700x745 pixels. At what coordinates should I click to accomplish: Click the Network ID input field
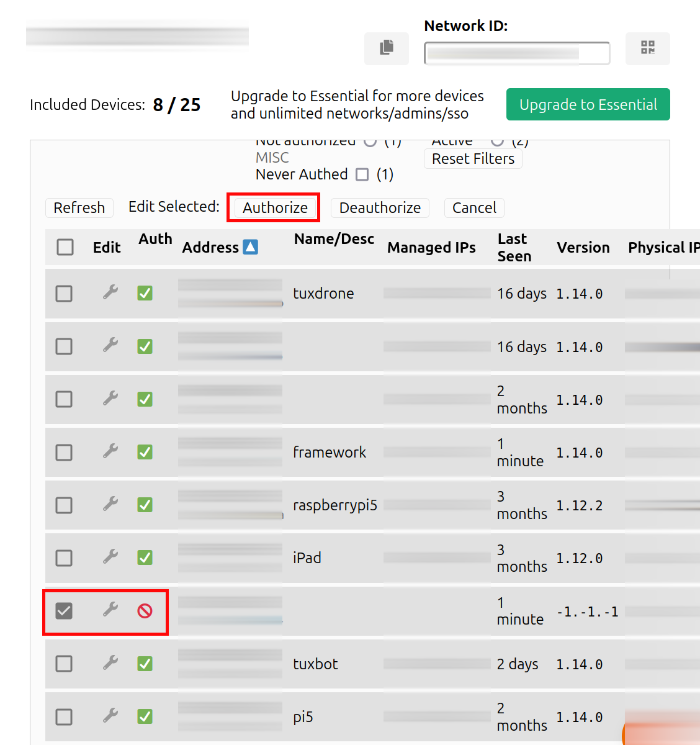pyautogui.click(x=517, y=53)
